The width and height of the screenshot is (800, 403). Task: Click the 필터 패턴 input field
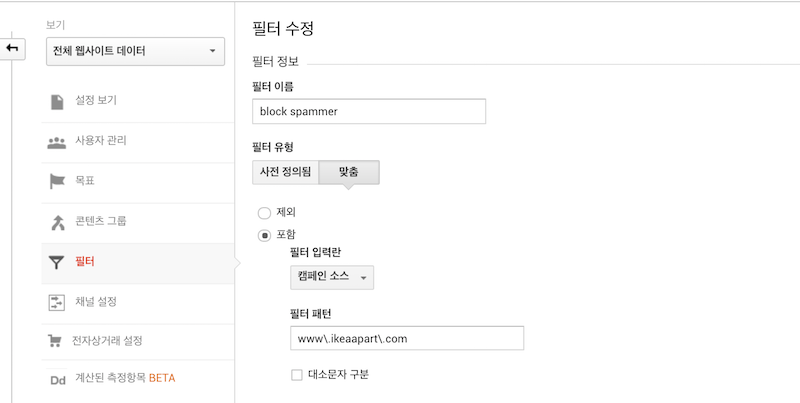[x=406, y=338]
